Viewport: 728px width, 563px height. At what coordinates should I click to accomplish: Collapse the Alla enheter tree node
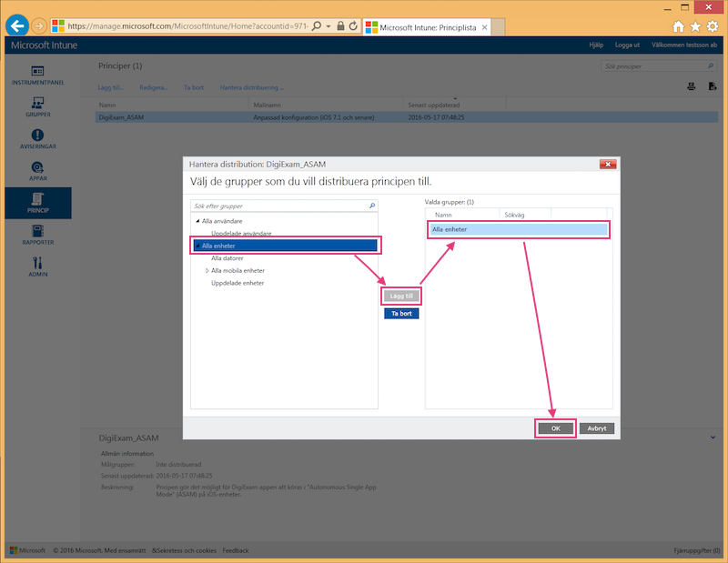(197, 246)
